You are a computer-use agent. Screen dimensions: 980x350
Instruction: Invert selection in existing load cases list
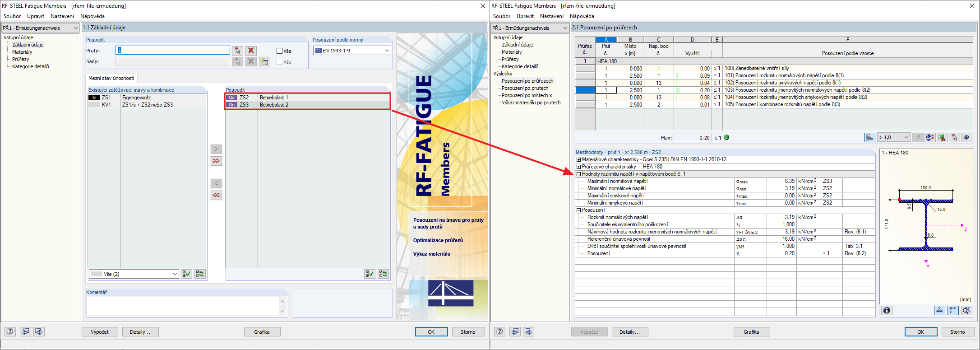tap(200, 274)
